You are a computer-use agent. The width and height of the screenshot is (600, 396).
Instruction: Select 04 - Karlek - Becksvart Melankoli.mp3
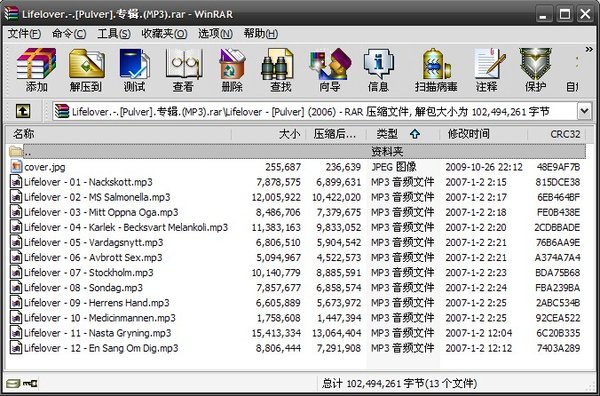(x=297, y=227)
